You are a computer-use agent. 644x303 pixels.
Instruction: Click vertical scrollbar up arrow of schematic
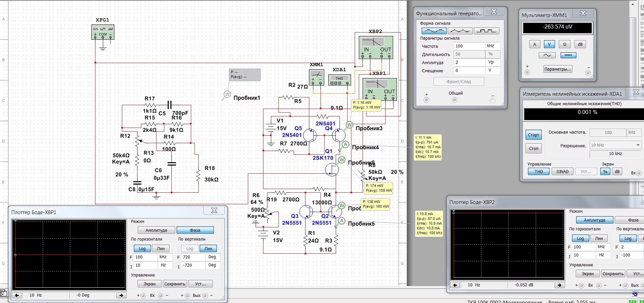click(x=633, y=4)
